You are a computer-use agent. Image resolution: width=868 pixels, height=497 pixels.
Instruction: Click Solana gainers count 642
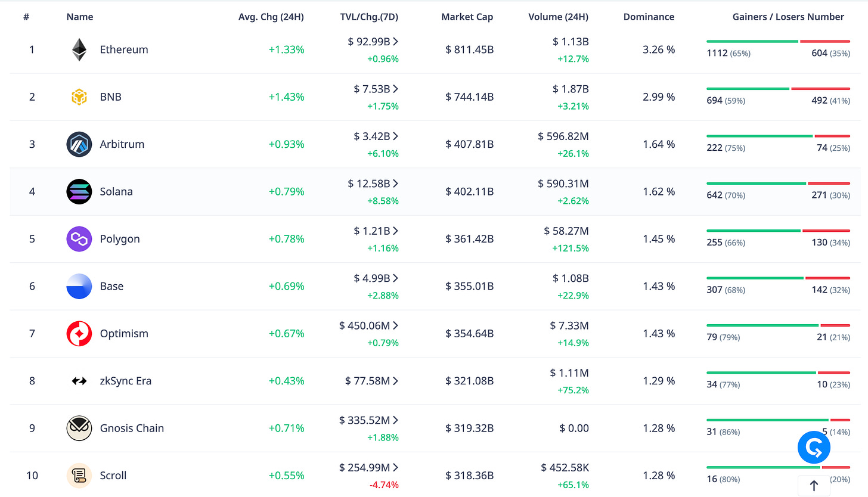tap(714, 195)
